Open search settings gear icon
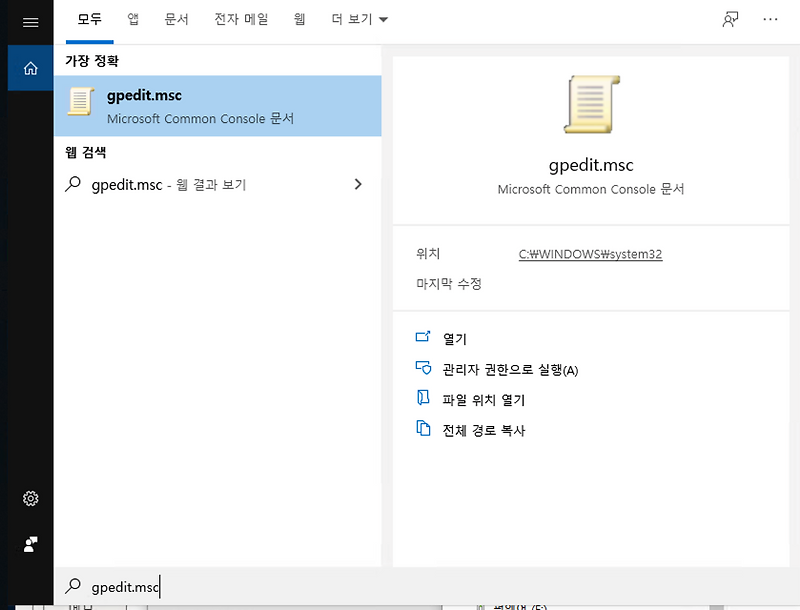Viewport: 800px width, 610px height. (x=31, y=498)
